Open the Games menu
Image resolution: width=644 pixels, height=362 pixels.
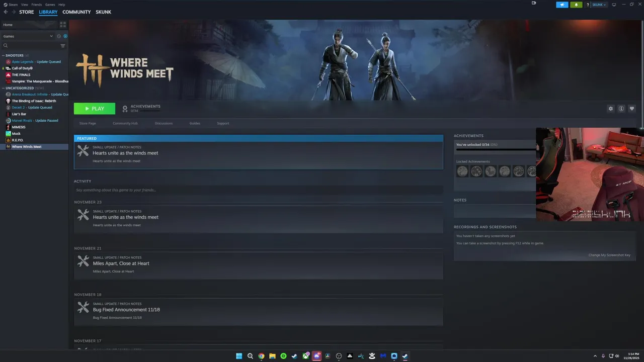(x=50, y=5)
